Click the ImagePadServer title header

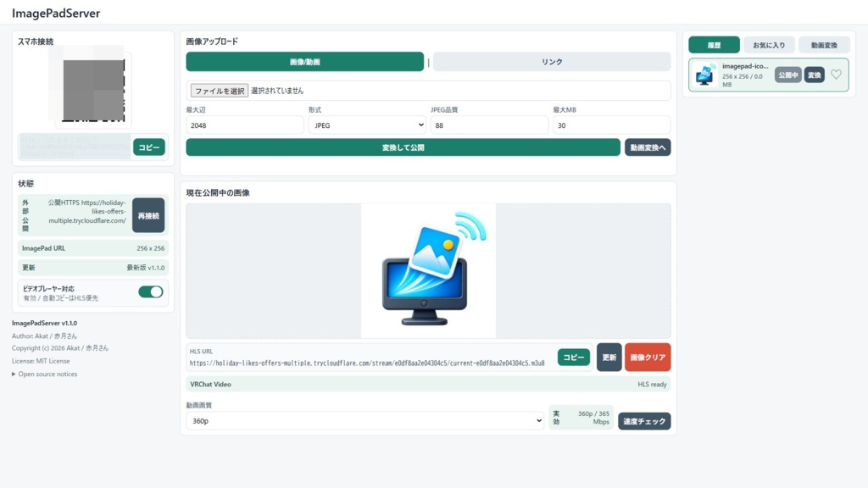tap(56, 14)
